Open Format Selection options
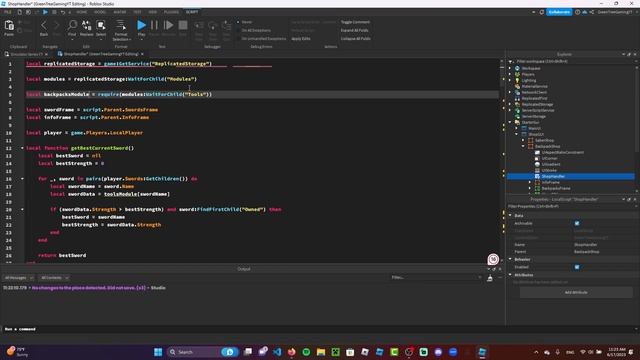The image size is (640, 360). click(121, 30)
